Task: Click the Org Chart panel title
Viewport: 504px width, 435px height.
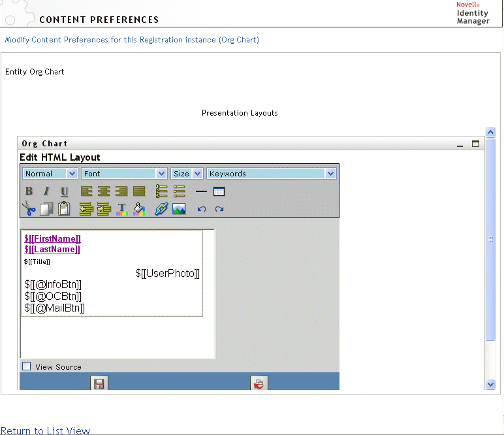Action: [x=44, y=144]
